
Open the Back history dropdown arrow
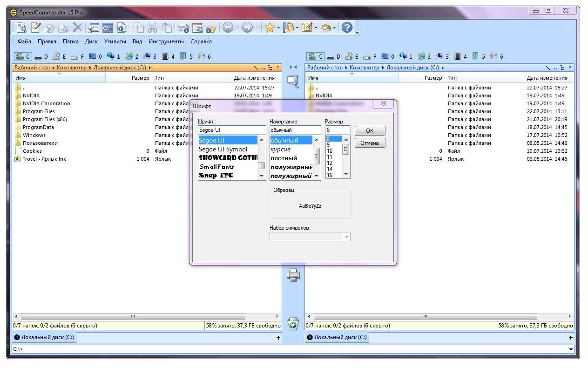click(x=237, y=28)
